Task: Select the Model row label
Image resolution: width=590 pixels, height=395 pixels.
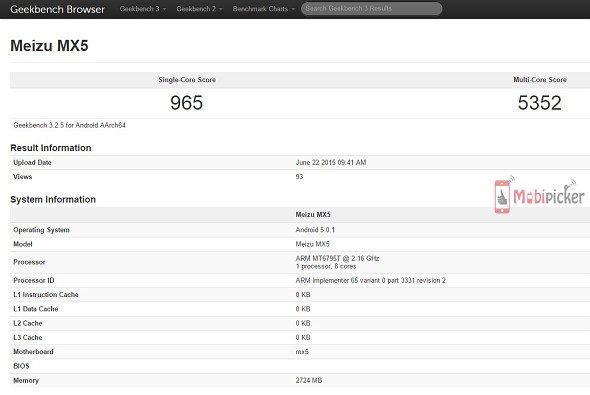Action: (23, 244)
